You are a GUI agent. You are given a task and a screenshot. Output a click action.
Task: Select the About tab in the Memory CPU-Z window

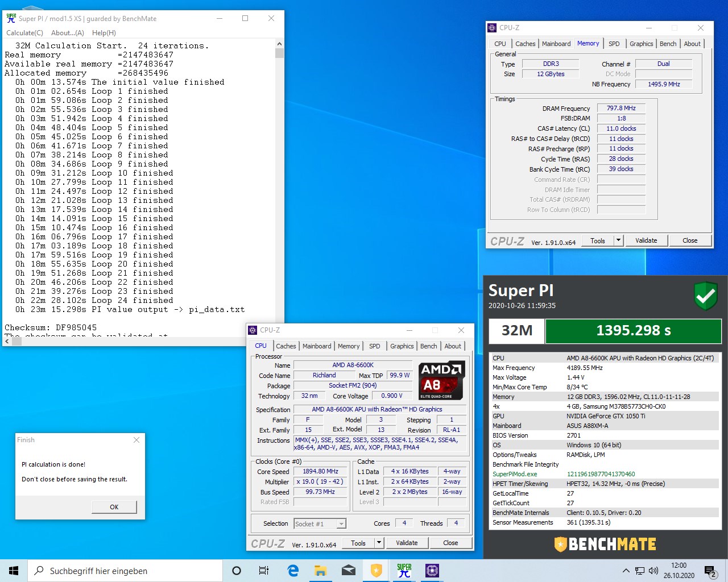pos(692,44)
